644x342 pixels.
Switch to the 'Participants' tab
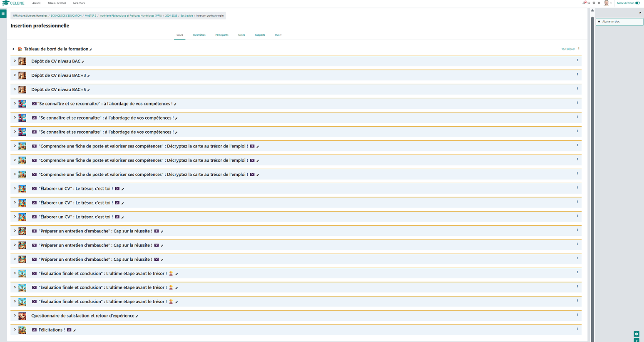pyautogui.click(x=222, y=35)
